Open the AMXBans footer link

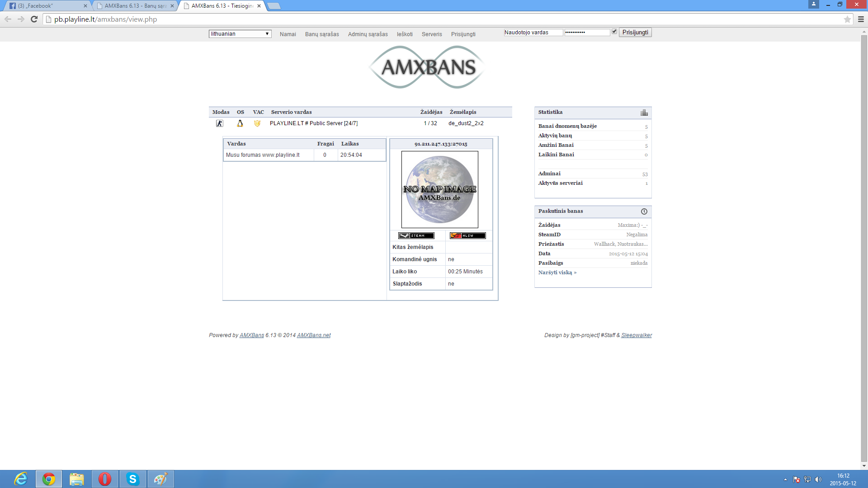pyautogui.click(x=252, y=335)
